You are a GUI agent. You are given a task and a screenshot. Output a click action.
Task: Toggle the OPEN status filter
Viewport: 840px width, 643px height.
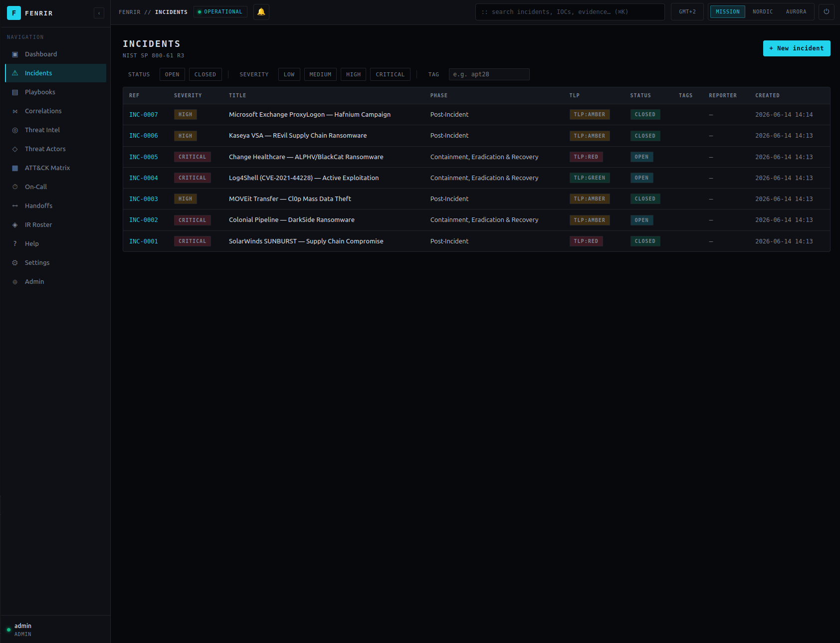(172, 74)
